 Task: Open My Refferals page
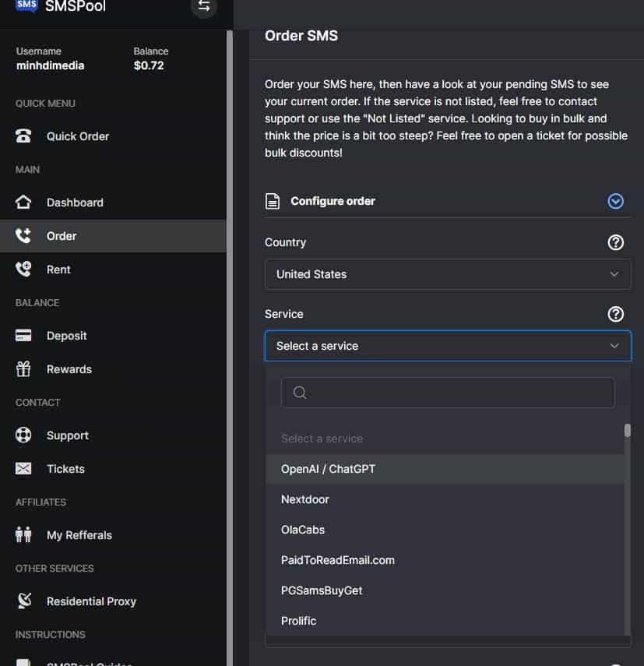(x=113, y=535)
